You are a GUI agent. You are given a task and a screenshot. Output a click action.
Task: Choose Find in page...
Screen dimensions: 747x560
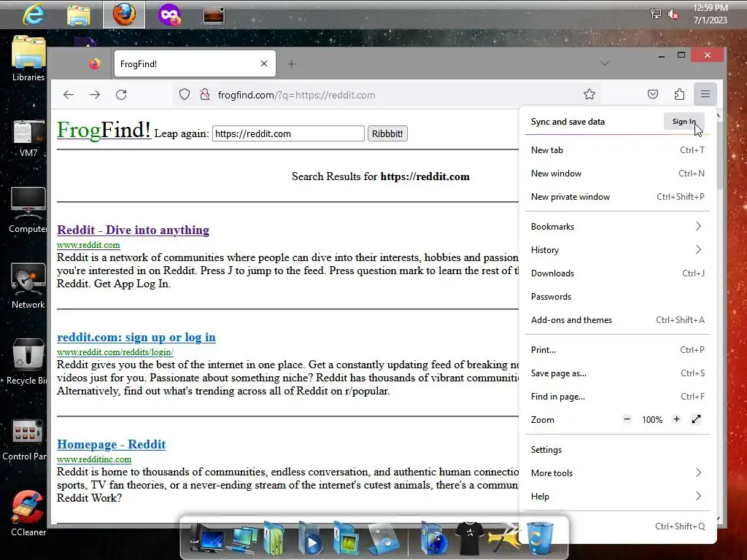617,396
